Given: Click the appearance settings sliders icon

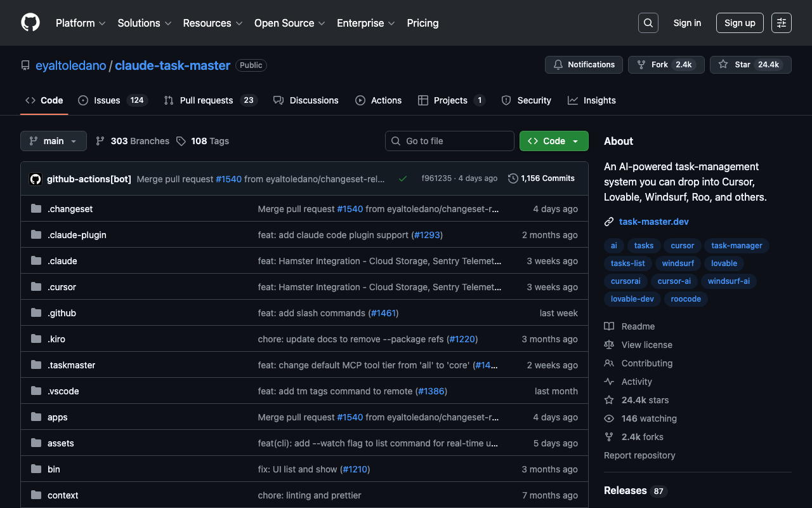Looking at the screenshot, I should point(781,23).
